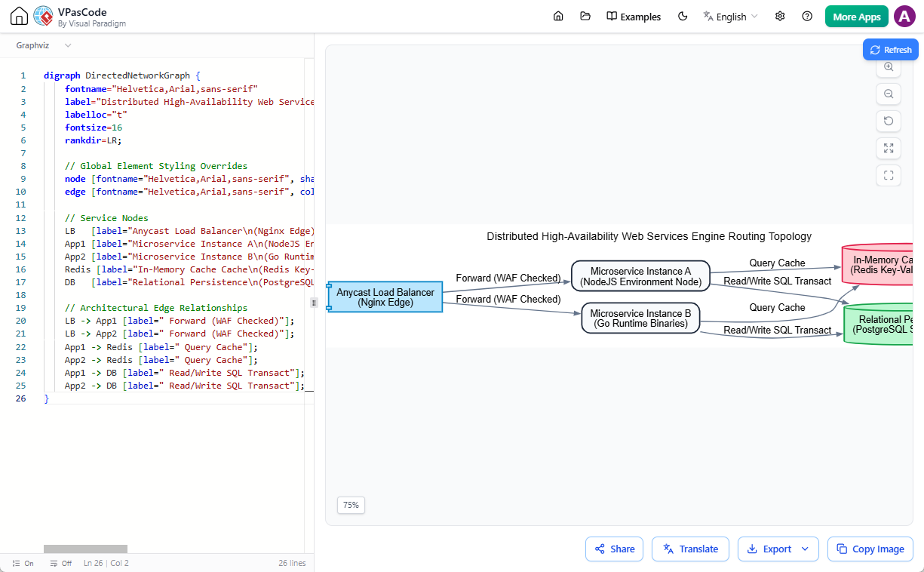Viewport: 924px width, 572px height.
Task: Open the English language dropdown
Action: point(730,17)
